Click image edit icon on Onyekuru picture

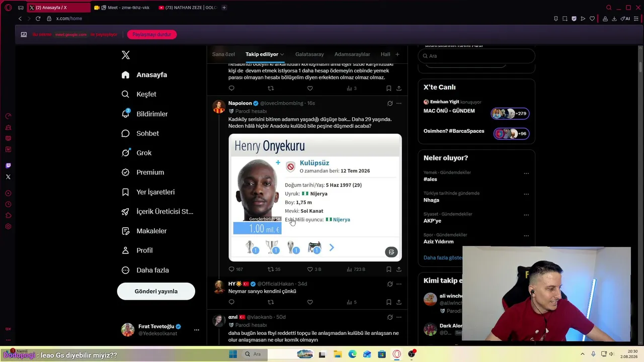(391, 252)
